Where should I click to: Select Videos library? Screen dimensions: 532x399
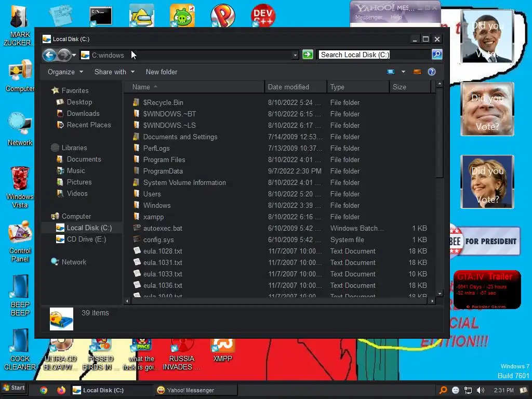[72, 193]
